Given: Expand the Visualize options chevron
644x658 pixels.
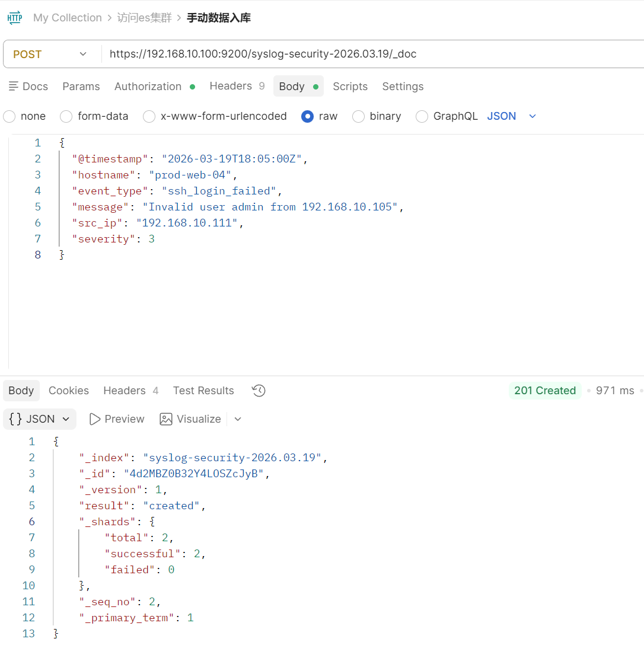Looking at the screenshot, I should pos(238,419).
